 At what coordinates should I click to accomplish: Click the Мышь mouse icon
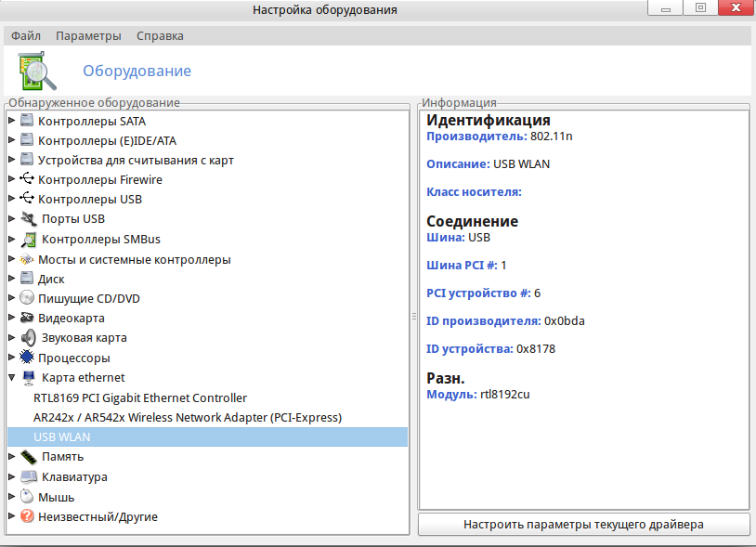27,497
